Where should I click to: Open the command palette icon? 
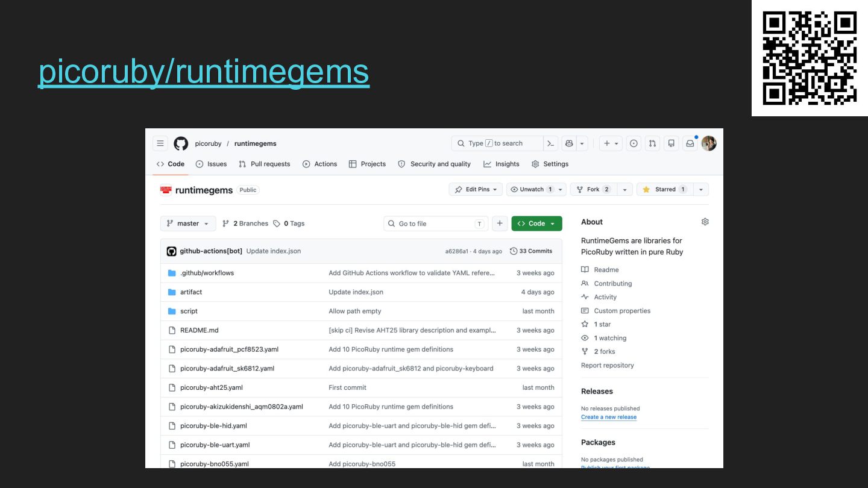coord(550,143)
